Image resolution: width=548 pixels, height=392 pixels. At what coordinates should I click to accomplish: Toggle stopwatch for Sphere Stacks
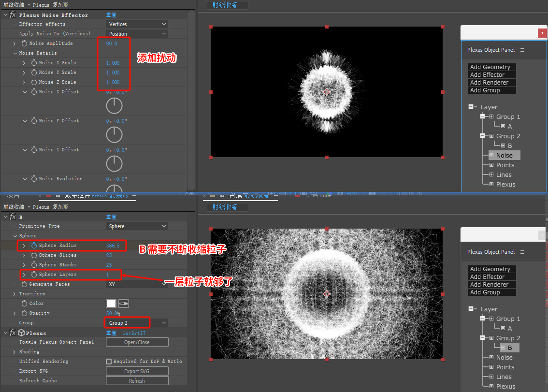(34, 265)
